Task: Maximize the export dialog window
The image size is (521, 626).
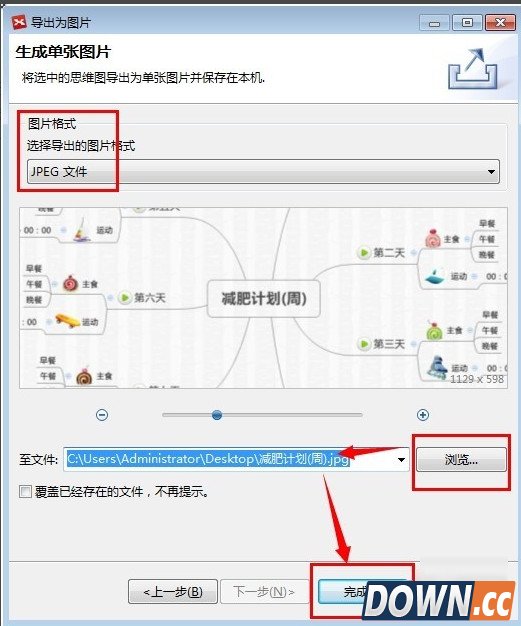Action: 467,23
